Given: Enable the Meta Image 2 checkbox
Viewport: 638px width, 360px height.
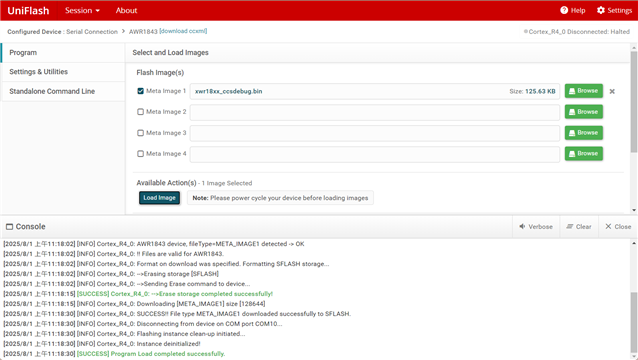Looking at the screenshot, I should click(140, 112).
